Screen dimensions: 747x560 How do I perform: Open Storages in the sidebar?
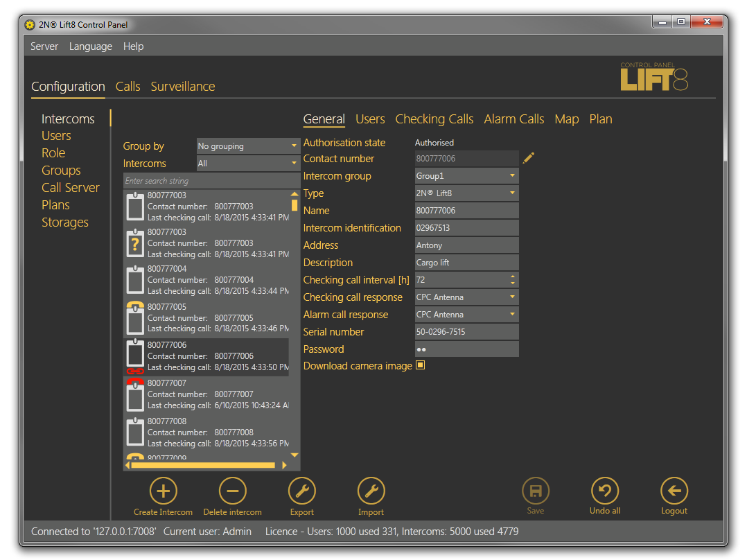click(64, 222)
